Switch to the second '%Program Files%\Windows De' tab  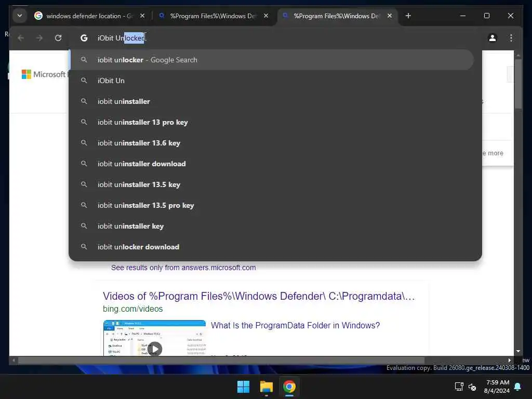click(x=214, y=16)
